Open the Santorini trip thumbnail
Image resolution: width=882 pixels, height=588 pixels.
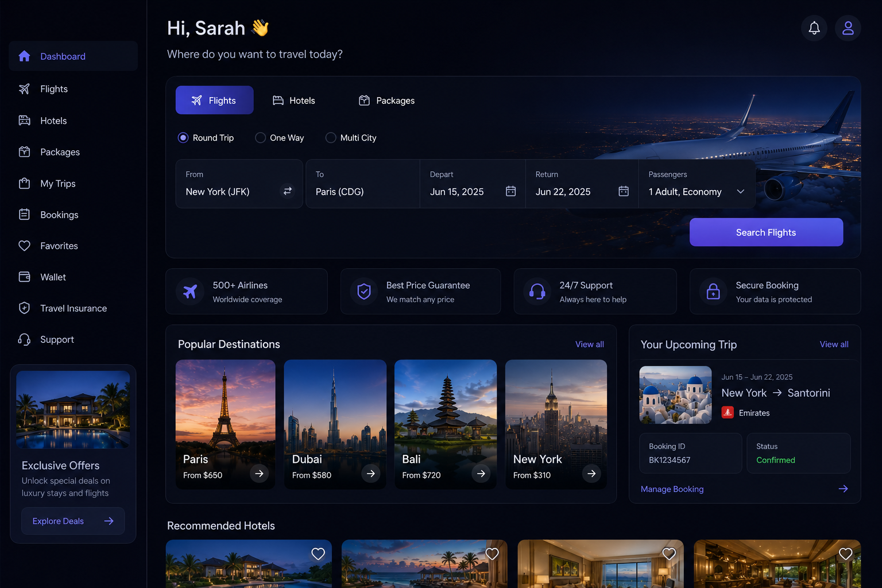pos(675,395)
